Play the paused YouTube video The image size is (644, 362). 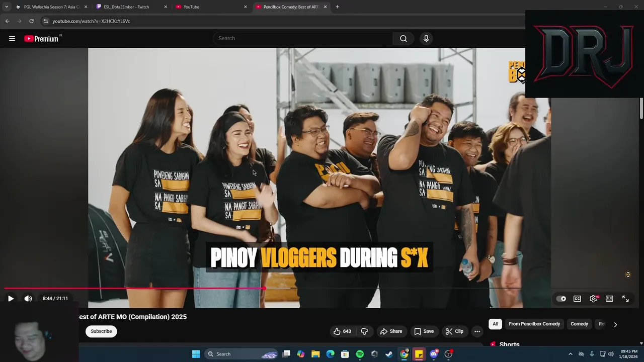pos(11,299)
